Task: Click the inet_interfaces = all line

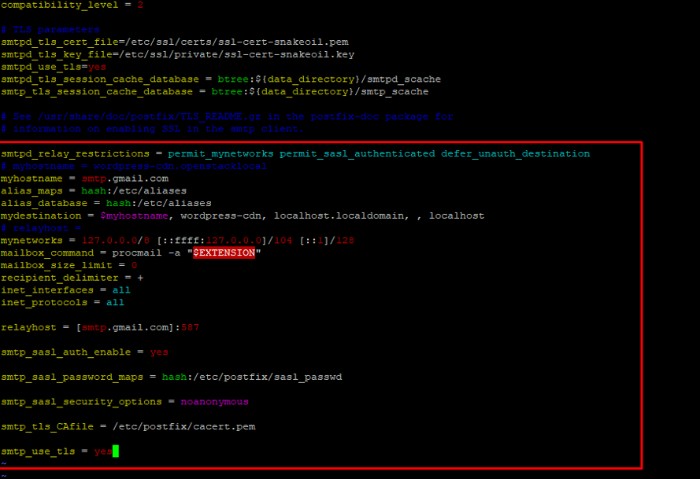Action: (x=66, y=290)
